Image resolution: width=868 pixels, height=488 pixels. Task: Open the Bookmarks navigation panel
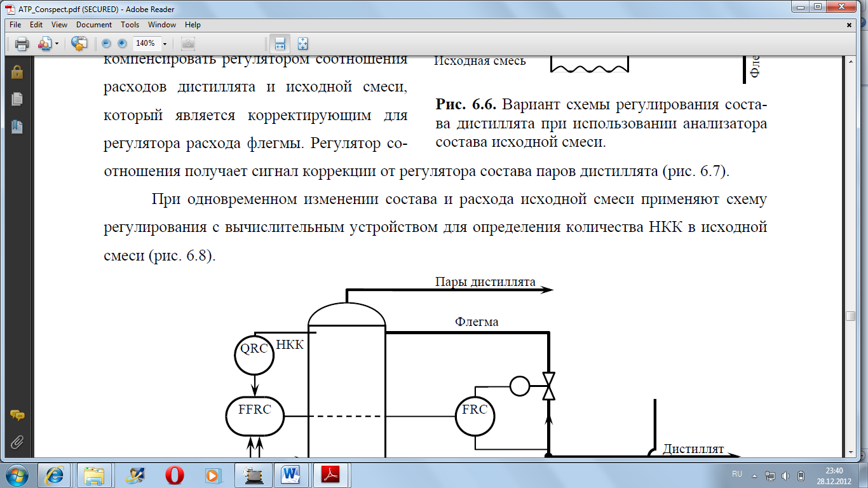(17, 126)
